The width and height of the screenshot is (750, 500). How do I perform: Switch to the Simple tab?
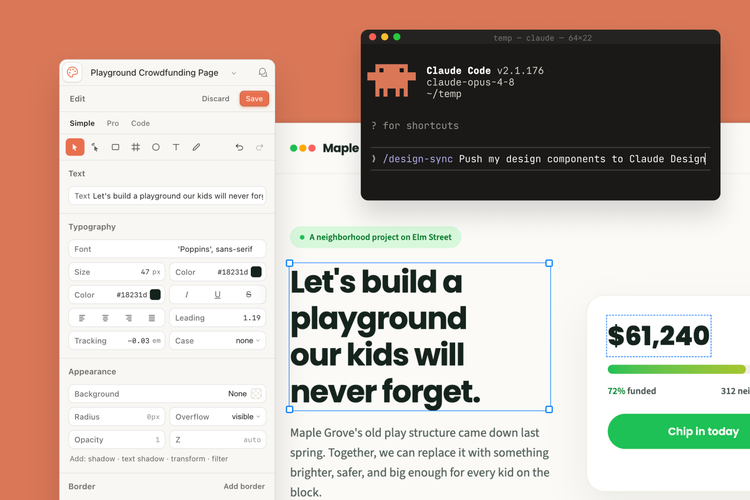82,123
